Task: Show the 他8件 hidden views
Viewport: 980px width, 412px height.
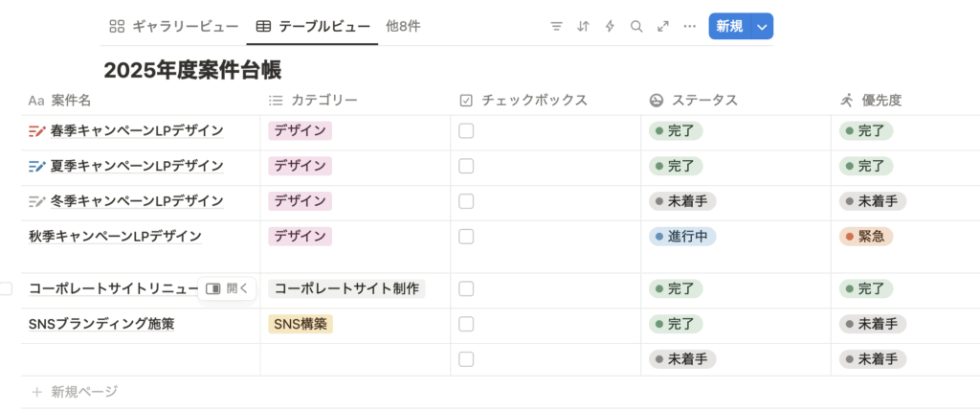Action: click(402, 27)
